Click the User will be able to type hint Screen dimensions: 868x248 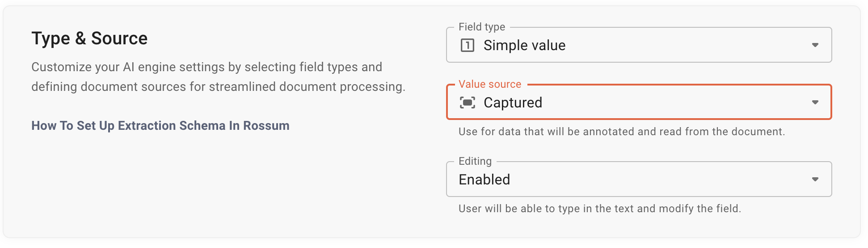click(x=600, y=209)
